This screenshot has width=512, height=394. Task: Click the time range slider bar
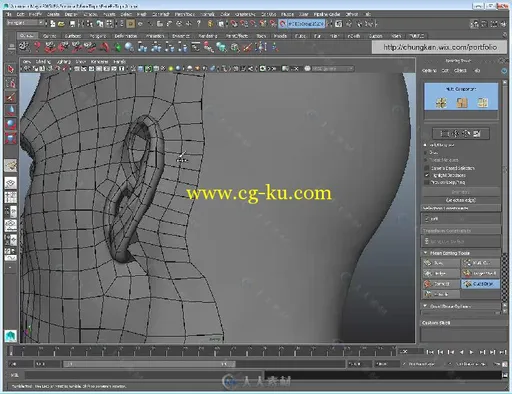[149, 364]
